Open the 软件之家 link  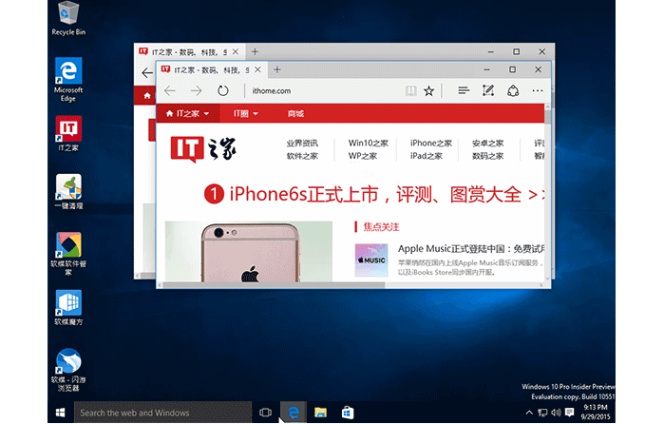coord(302,156)
